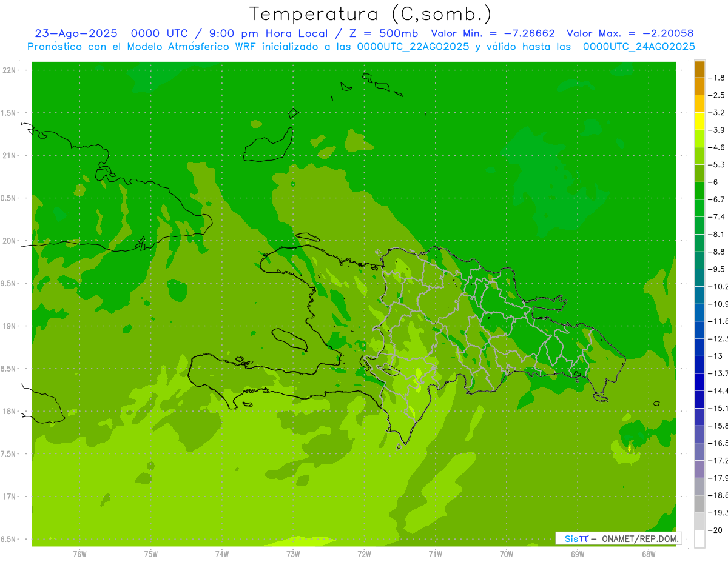Select the "73W" longitude axis label
728x562 pixels.
pyautogui.click(x=293, y=554)
